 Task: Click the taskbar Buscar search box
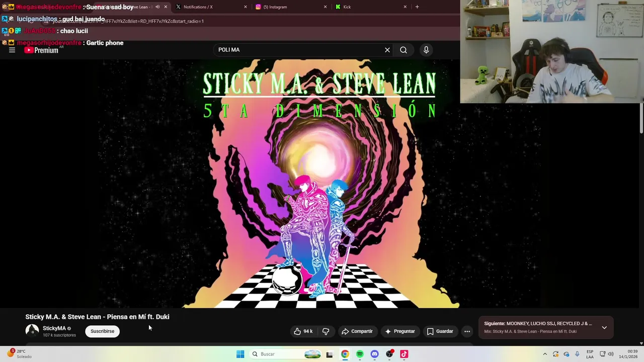(x=285, y=354)
